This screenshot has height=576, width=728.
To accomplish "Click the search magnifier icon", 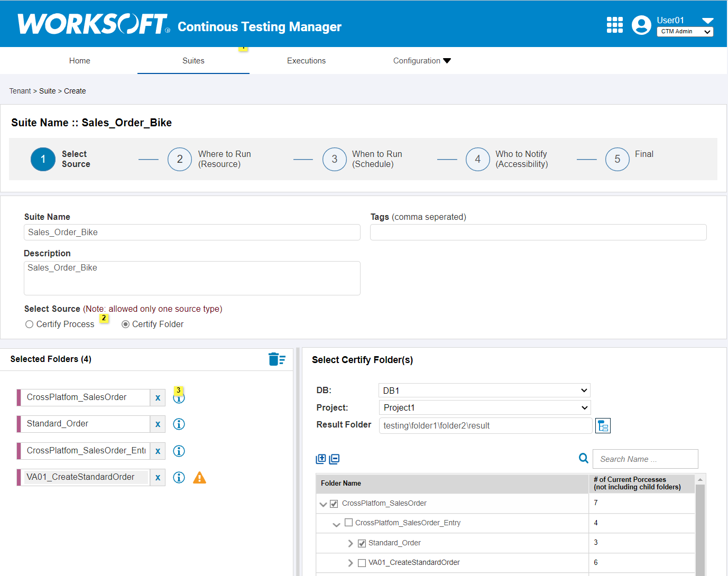I will pyautogui.click(x=583, y=458).
